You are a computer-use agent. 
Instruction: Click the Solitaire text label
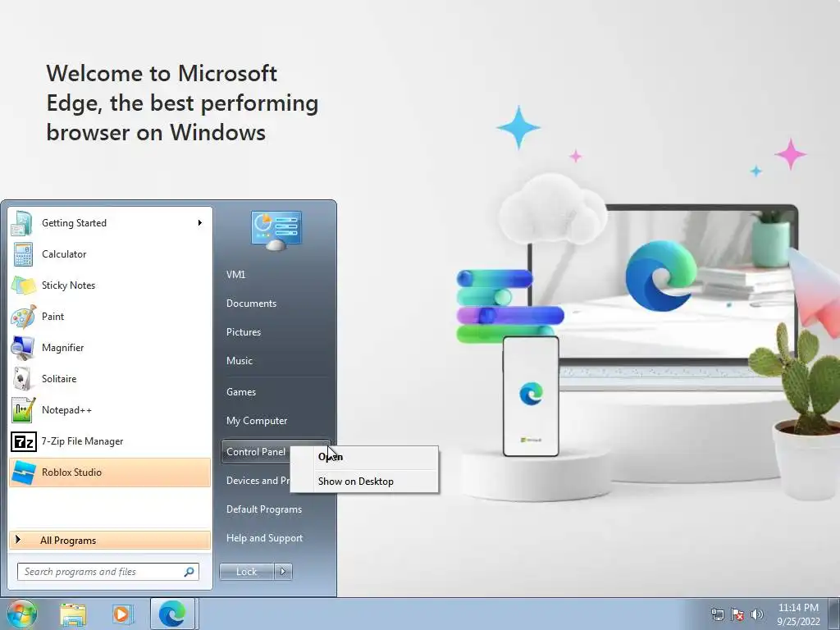(x=59, y=379)
